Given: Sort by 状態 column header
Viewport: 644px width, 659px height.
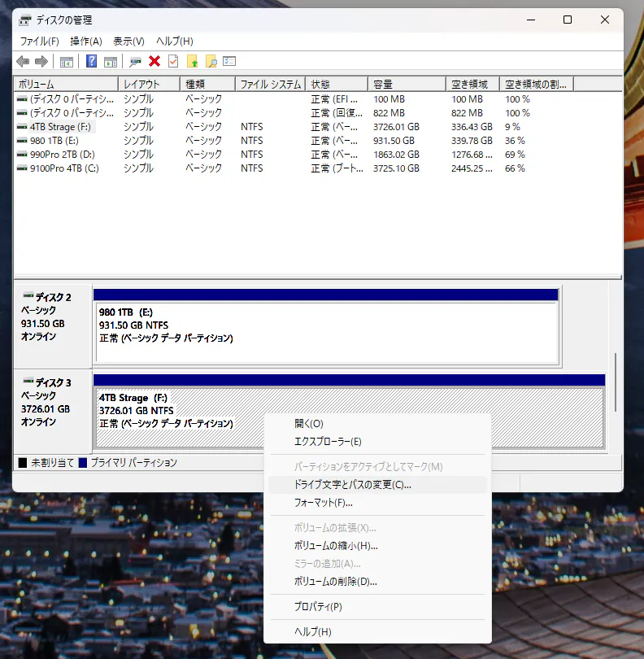Looking at the screenshot, I should 337,84.
